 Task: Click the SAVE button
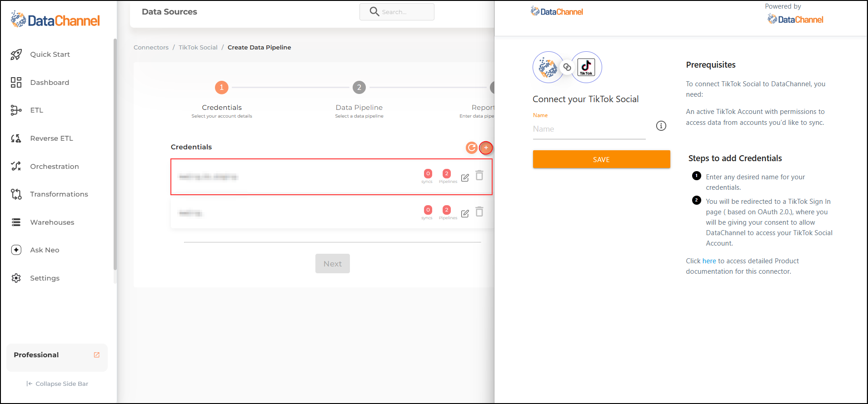click(x=601, y=159)
